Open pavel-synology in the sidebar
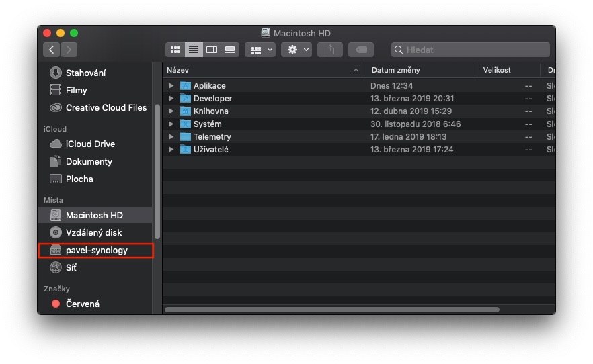Viewport: 593px width, 364px height. [96, 251]
